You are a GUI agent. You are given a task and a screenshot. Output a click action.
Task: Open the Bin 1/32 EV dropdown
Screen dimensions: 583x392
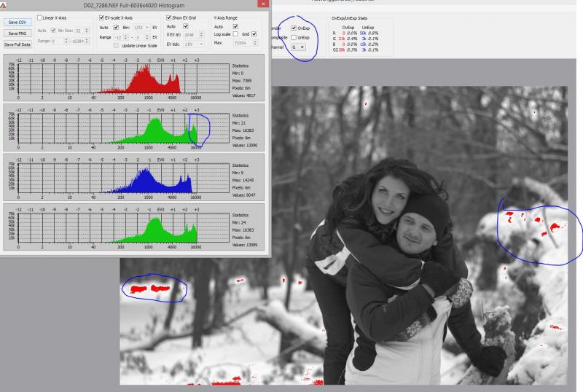[x=141, y=28]
